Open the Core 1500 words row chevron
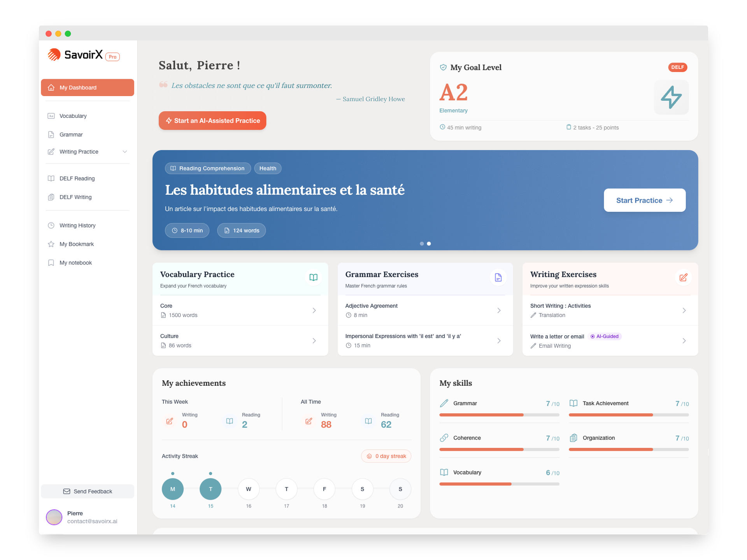The height and width of the screenshot is (560, 747). pyautogui.click(x=314, y=310)
